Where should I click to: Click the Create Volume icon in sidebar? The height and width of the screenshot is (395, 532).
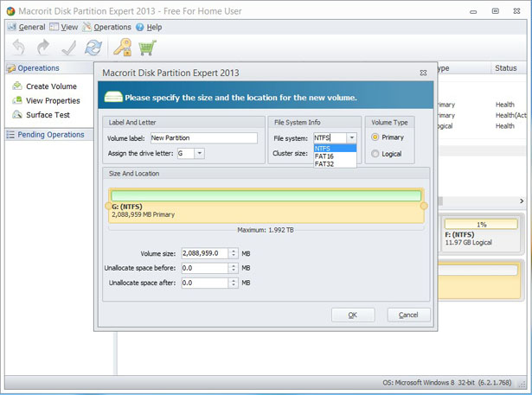click(17, 86)
